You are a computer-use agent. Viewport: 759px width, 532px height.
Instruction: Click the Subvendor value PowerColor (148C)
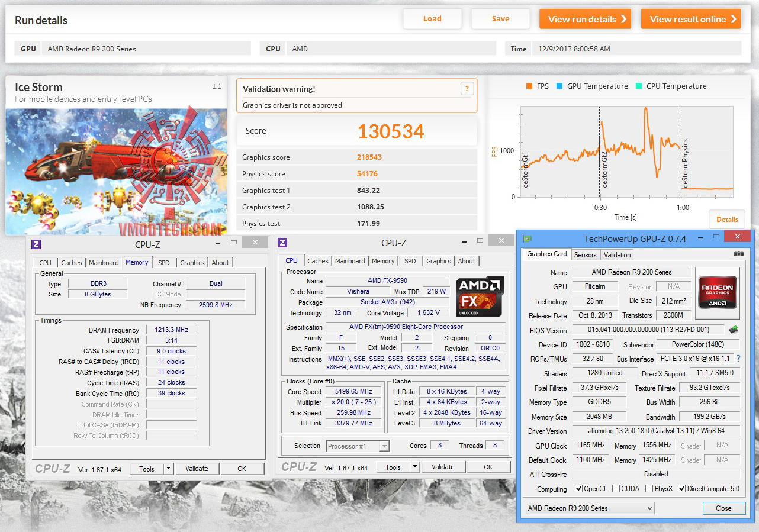coord(698,344)
